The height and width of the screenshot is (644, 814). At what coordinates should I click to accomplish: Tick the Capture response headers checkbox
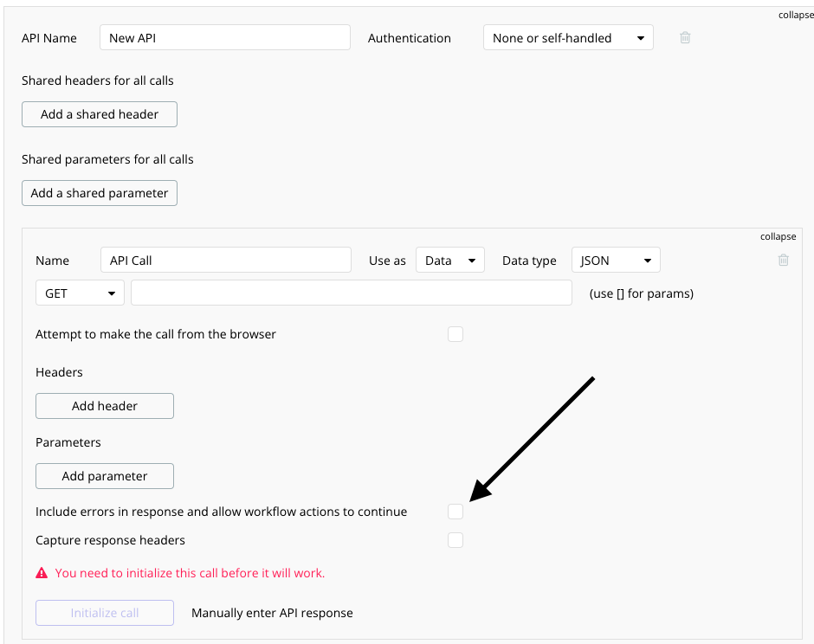(455, 540)
